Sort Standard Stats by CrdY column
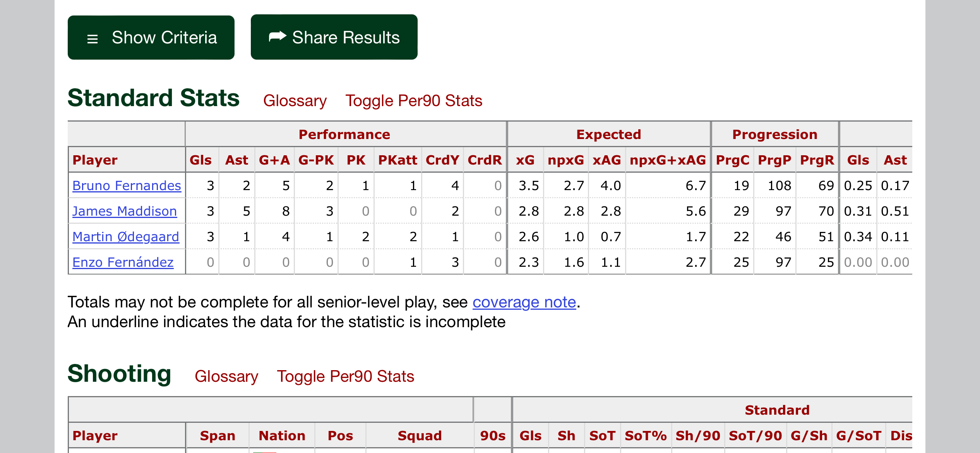 (442, 160)
